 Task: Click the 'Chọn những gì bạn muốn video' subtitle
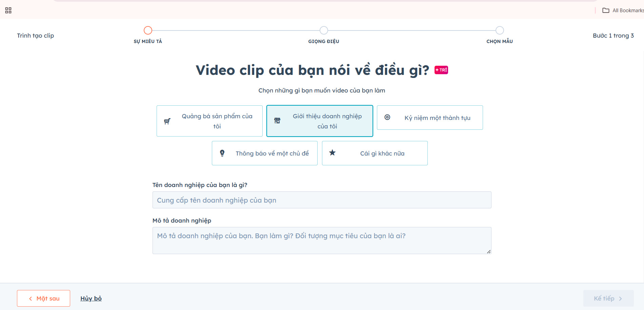(x=322, y=90)
